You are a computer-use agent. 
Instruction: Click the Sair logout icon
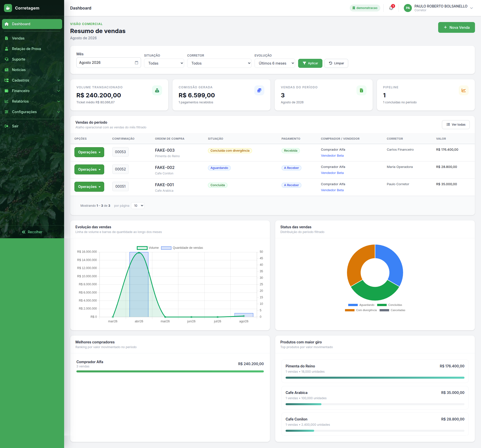tap(7, 126)
